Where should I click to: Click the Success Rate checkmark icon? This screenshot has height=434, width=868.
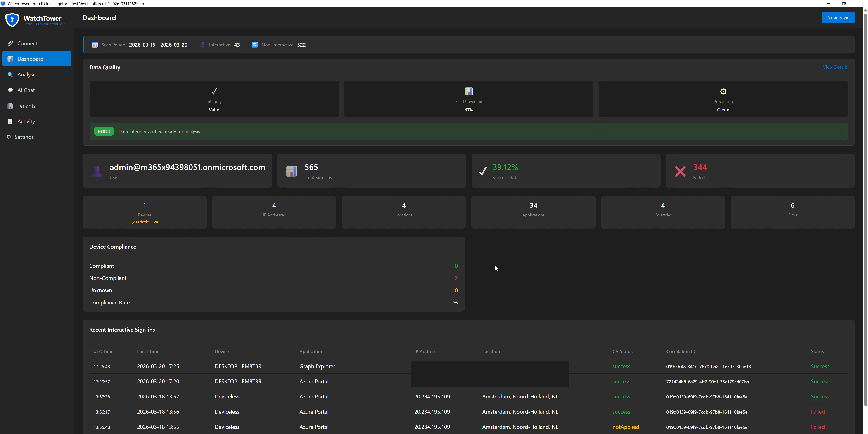pyautogui.click(x=483, y=171)
